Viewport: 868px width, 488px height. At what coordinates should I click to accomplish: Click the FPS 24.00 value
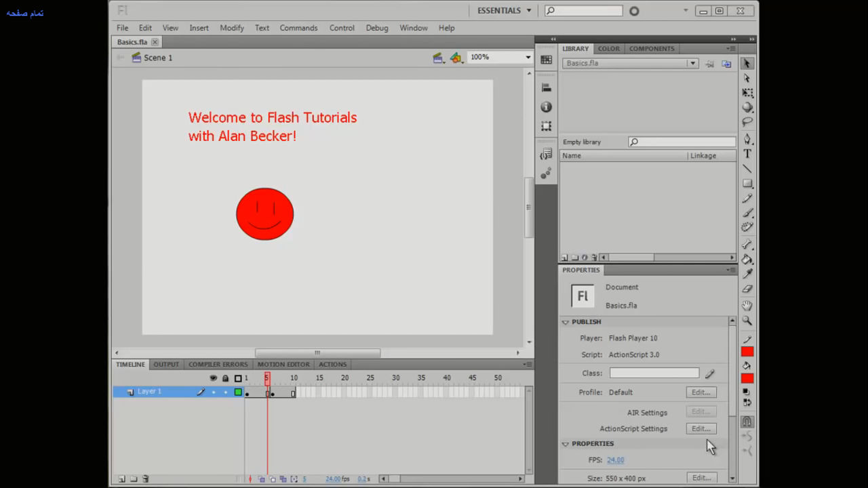615,460
